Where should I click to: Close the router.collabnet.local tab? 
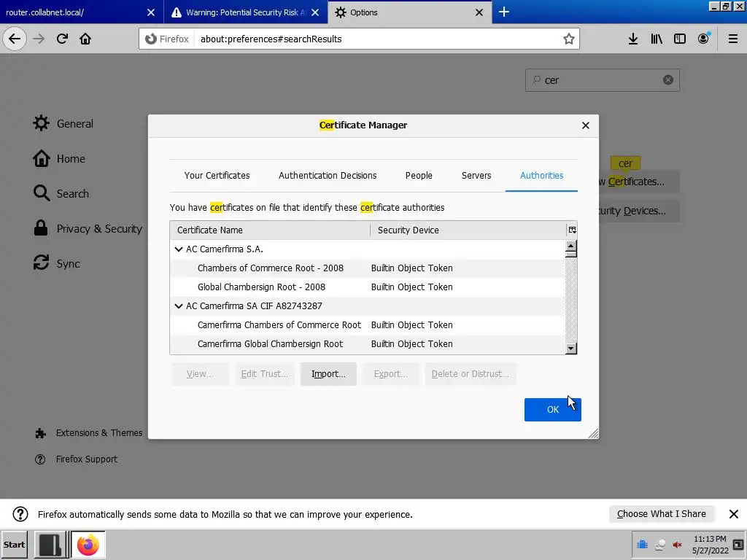(x=150, y=12)
